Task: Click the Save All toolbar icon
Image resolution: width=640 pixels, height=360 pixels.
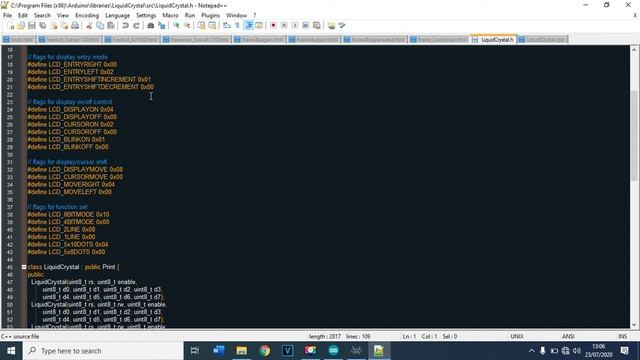Action: pyautogui.click(x=42, y=25)
